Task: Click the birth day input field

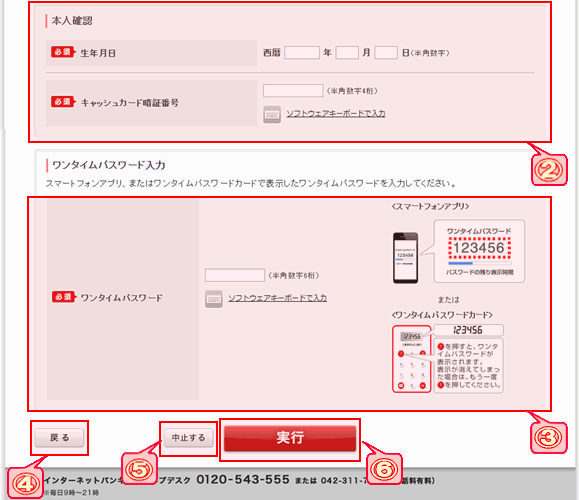Action: (x=386, y=53)
